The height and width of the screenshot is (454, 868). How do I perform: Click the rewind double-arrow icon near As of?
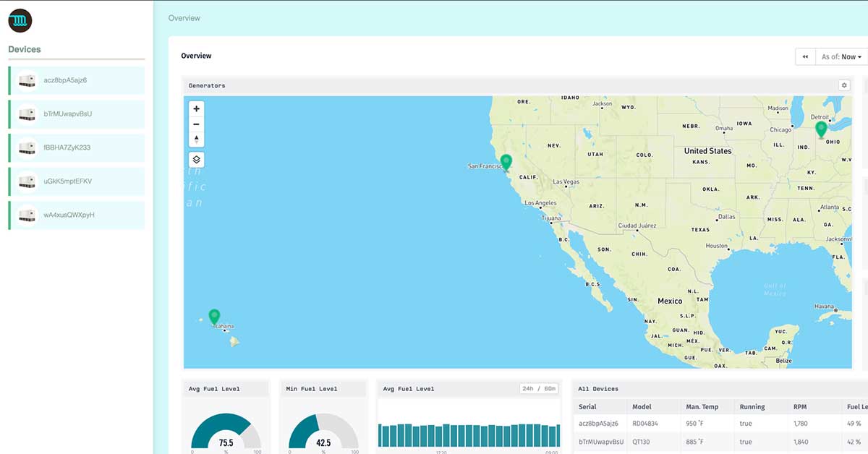point(804,56)
